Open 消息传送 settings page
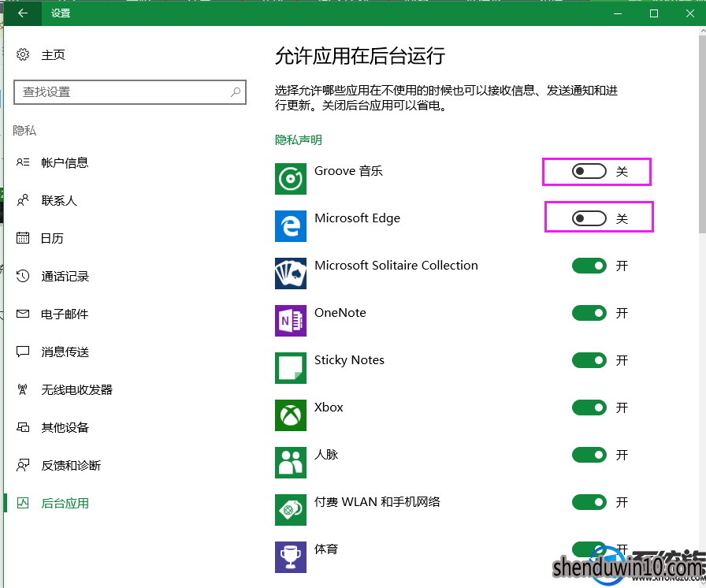 tap(65, 352)
